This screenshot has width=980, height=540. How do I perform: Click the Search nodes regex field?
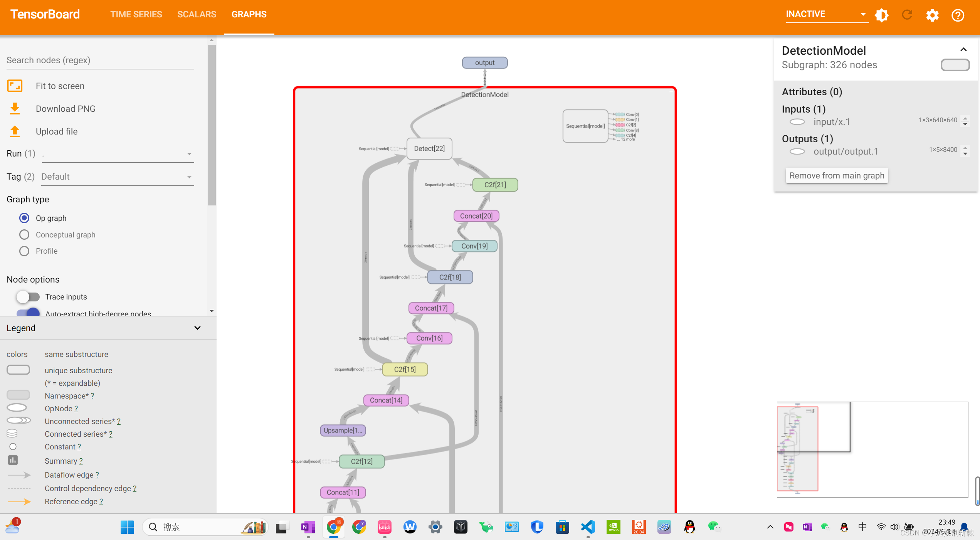pos(100,60)
